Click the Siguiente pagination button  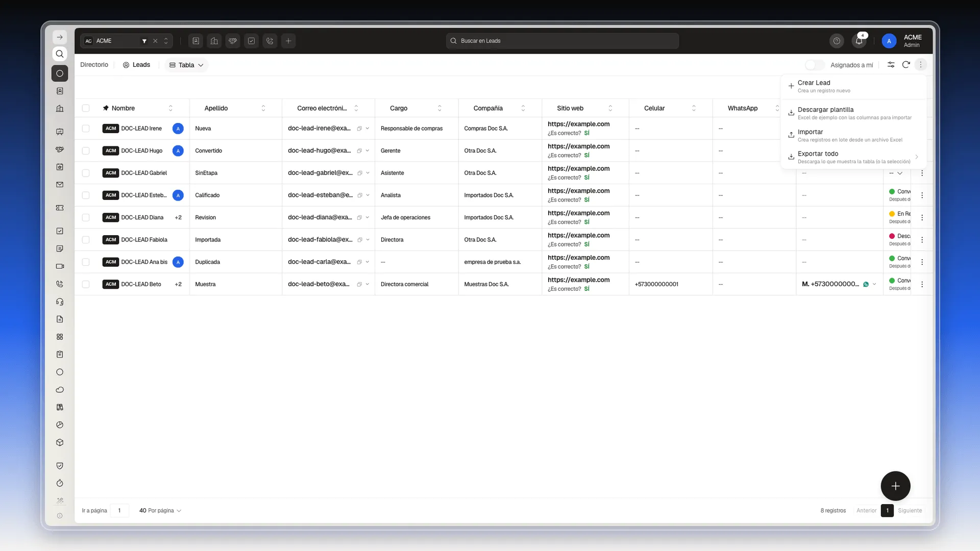point(910,511)
